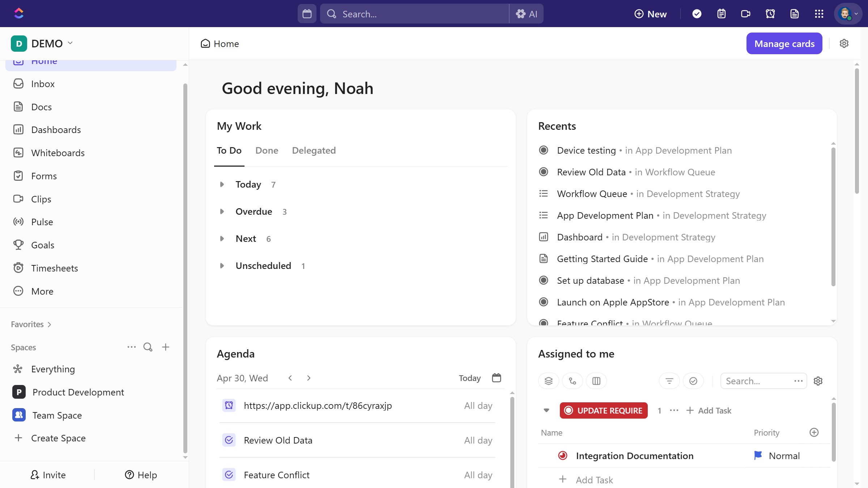
Task: Open the apps grid icon
Action: pos(819,14)
